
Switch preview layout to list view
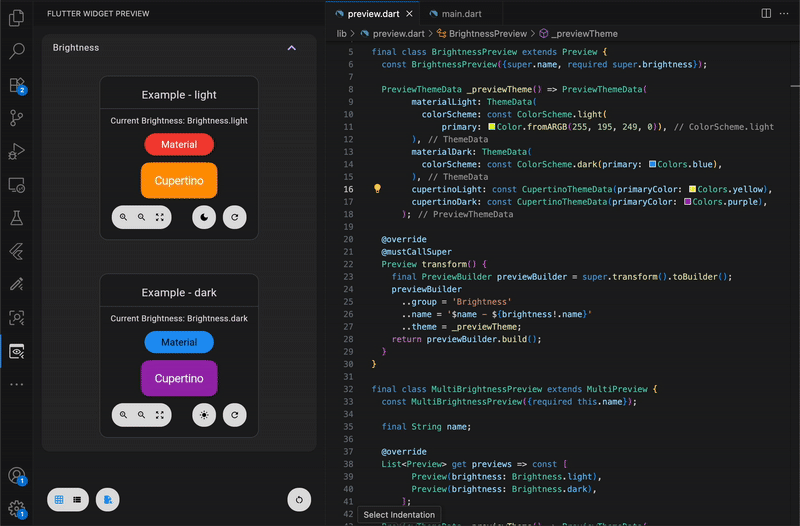pos(77,498)
